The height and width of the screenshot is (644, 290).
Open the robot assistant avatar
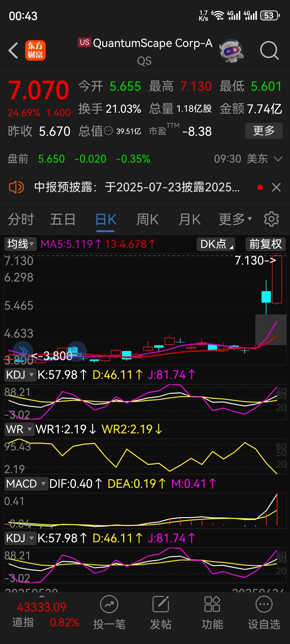tap(231, 51)
